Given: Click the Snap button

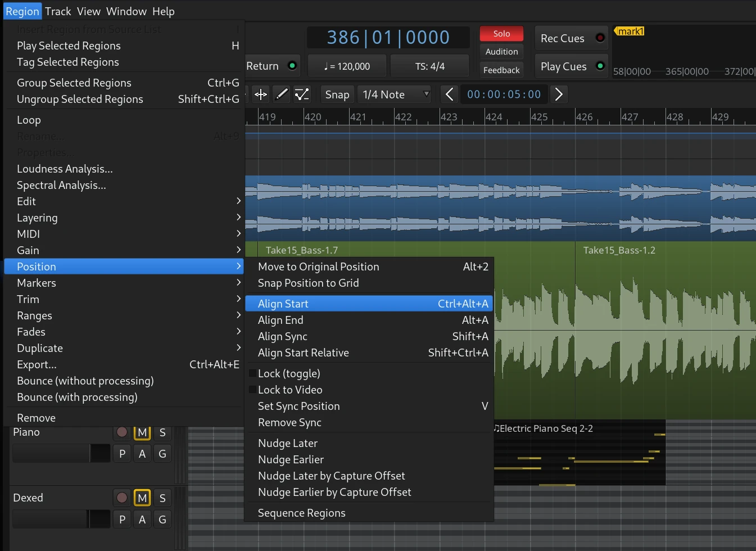Looking at the screenshot, I should click(x=337, y=94).
